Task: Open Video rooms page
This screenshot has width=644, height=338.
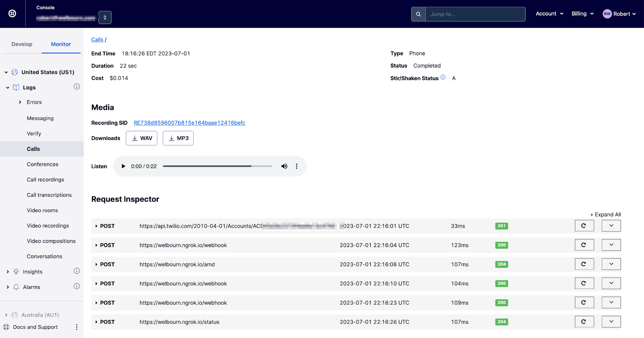Action: 42,210
